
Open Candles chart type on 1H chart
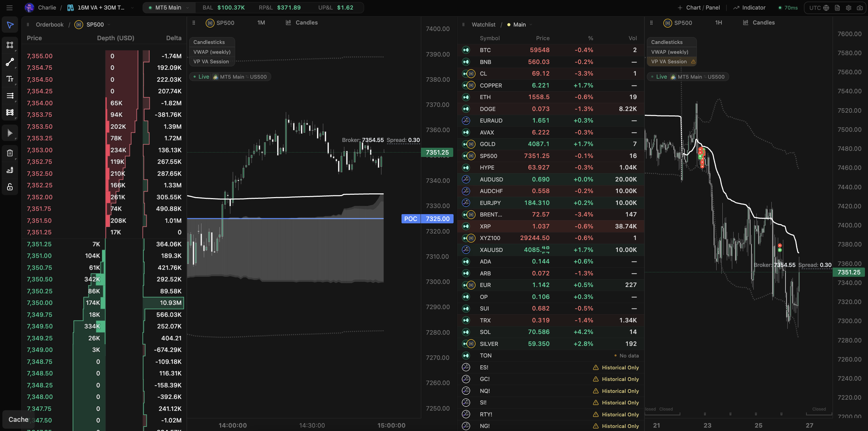tap(759, 23)
